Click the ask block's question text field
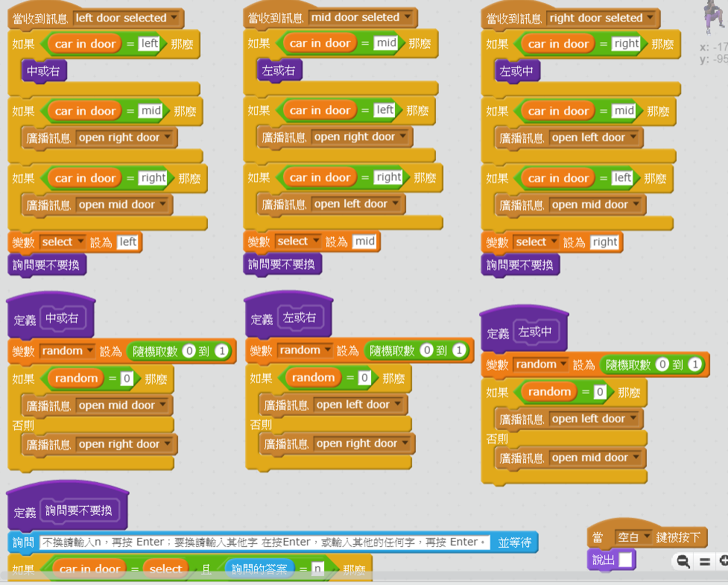This screenshot has height=585, width=728. click(x=265, y=543)
